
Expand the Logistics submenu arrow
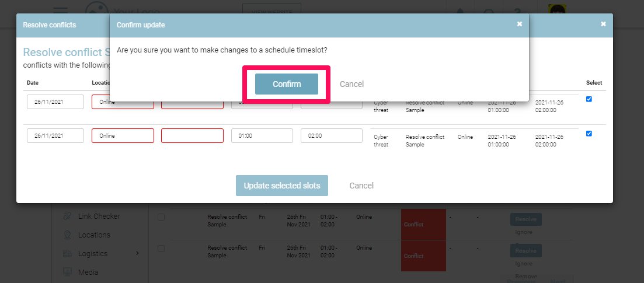point(138,254)
